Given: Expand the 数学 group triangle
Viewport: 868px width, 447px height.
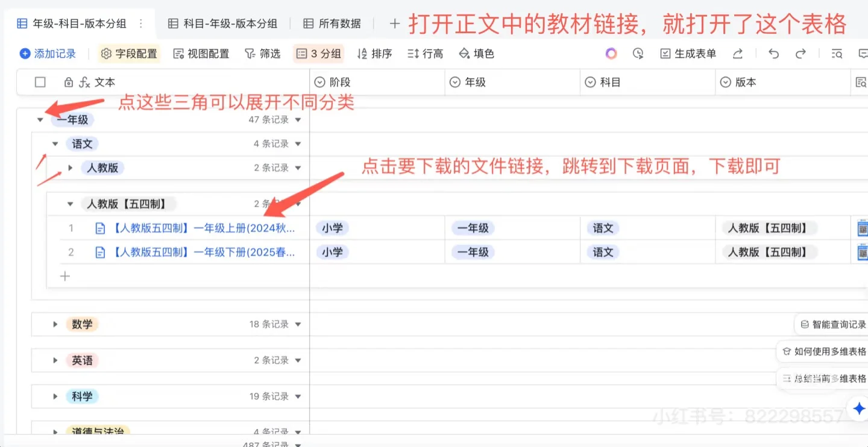Looking at the screenshot, I should [55, 325].
